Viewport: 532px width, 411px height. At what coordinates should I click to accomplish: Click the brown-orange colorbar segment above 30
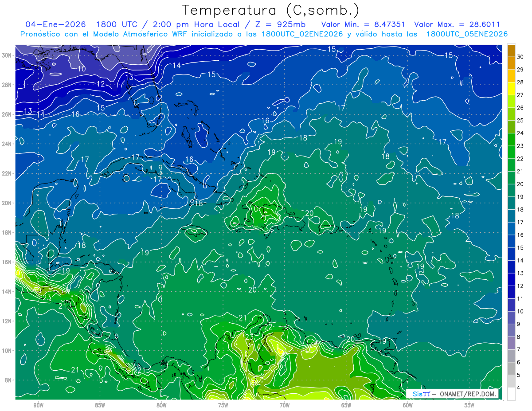pos(511,51)
